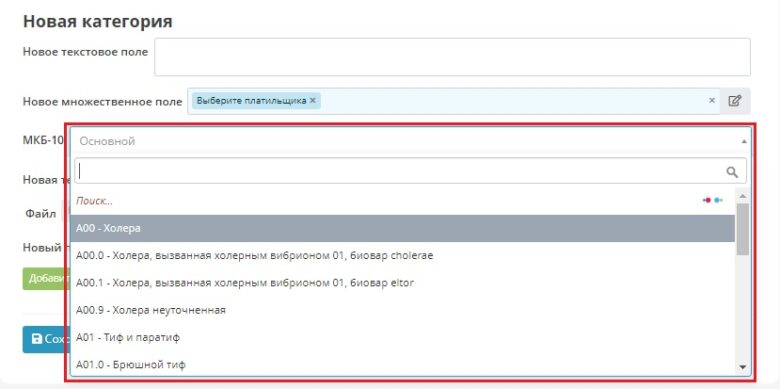Click the blue Save button
The image size is (780, 389).
pos(45,339)
